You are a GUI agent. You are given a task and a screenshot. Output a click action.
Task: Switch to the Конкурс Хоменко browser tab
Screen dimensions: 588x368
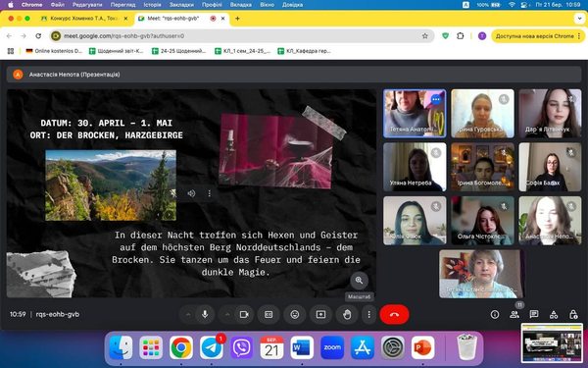85,19
